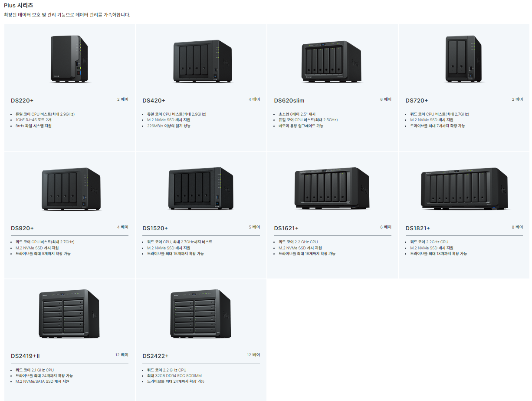Click '드라이브를 최대 18개까지 확장 가능' text
The image size is (532, 401).
(438, 254)
